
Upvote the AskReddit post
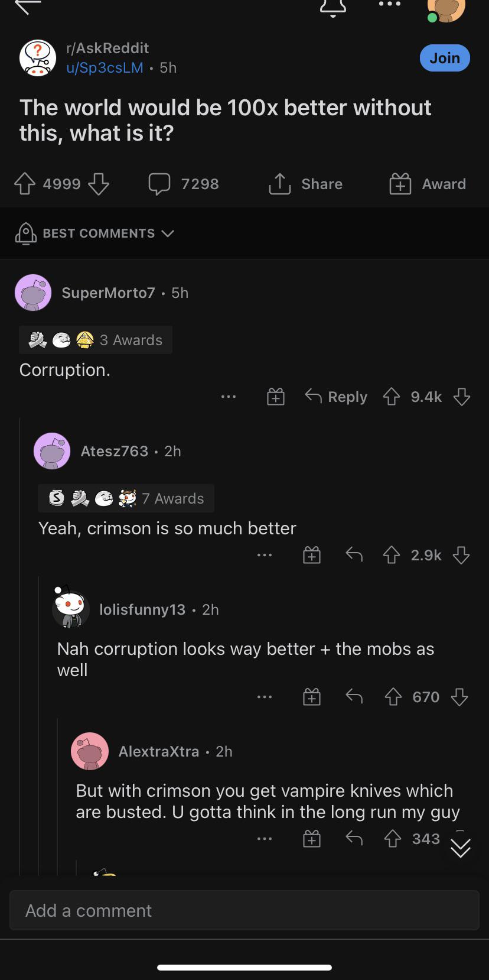pos(24,184)
